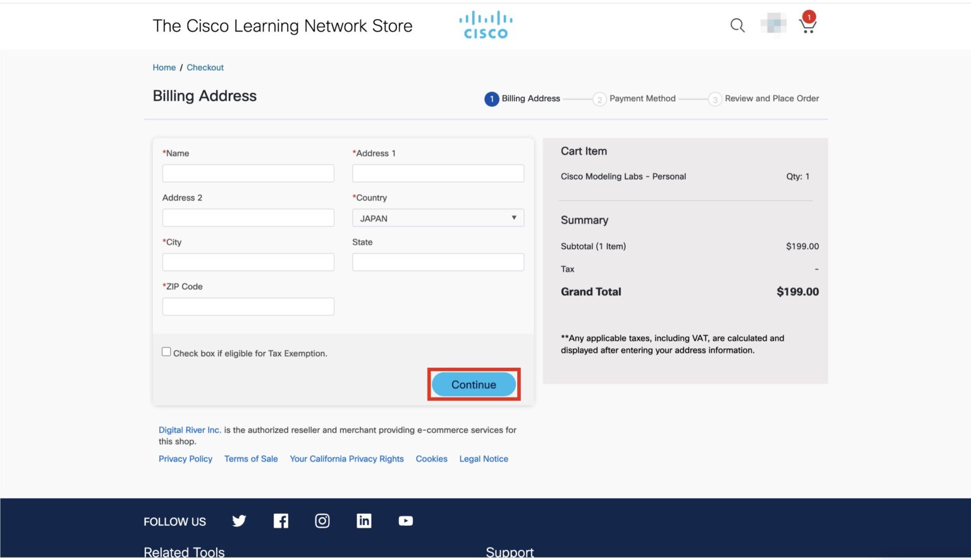
Task: Select step 3 Review and Place Order
Action: pyautogui.click(x=764, y=99)
